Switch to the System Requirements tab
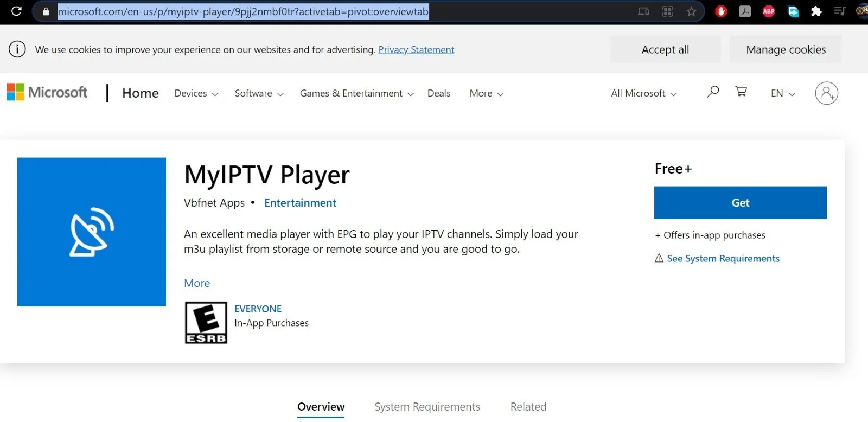Screen dimensions: 868x422 (x=427, y=407)
